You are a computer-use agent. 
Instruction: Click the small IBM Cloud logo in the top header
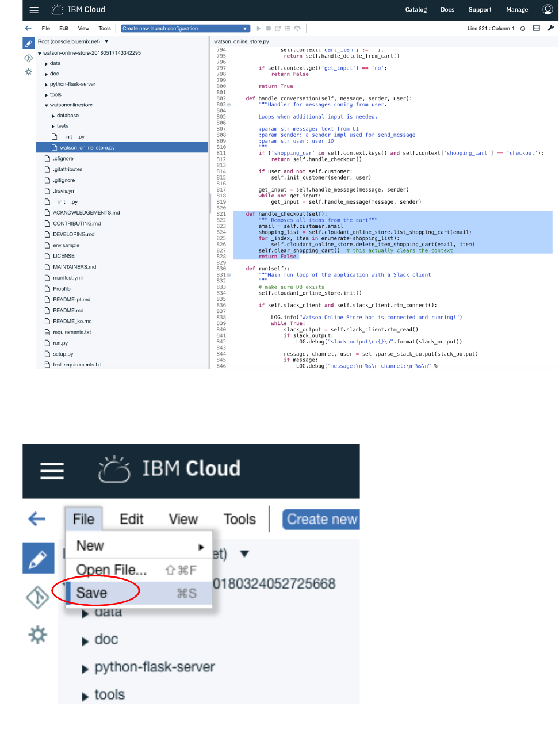(x=58, y=9)
